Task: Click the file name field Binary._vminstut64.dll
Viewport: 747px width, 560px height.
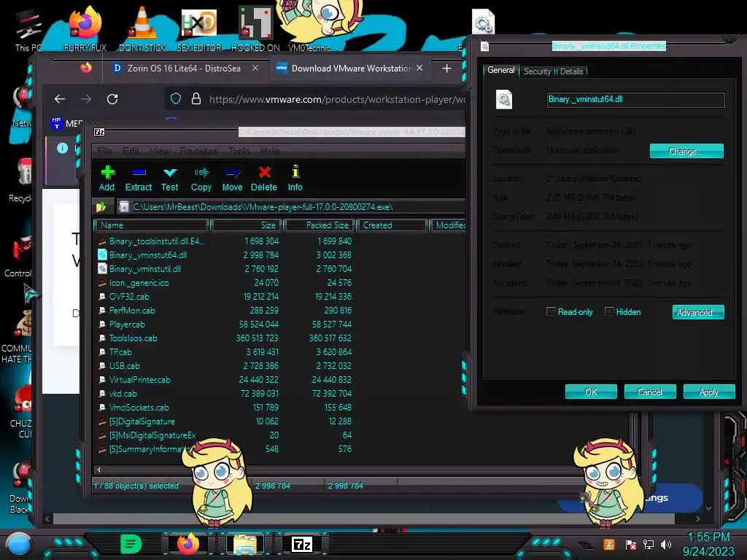Action: [x=635, y=99]
